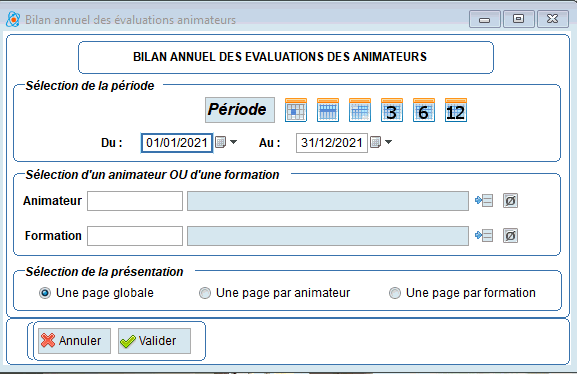This screenshot has height=374, width=577.
Task: Close the Bilan annuel window
Action: [x=553, y=19]
